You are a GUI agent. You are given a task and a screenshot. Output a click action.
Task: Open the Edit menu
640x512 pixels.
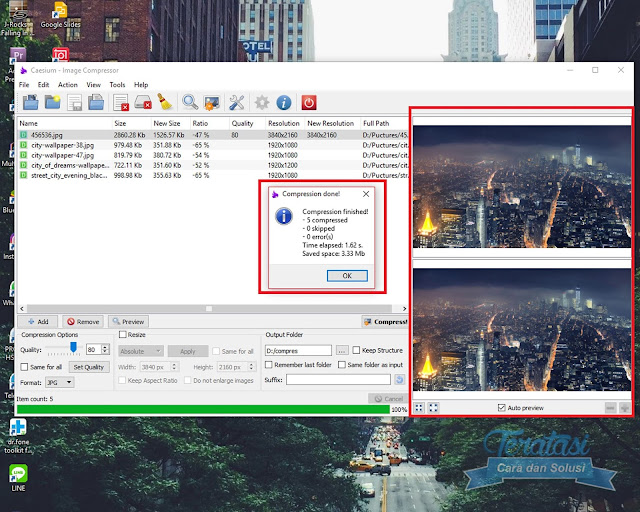coord(43,85)
